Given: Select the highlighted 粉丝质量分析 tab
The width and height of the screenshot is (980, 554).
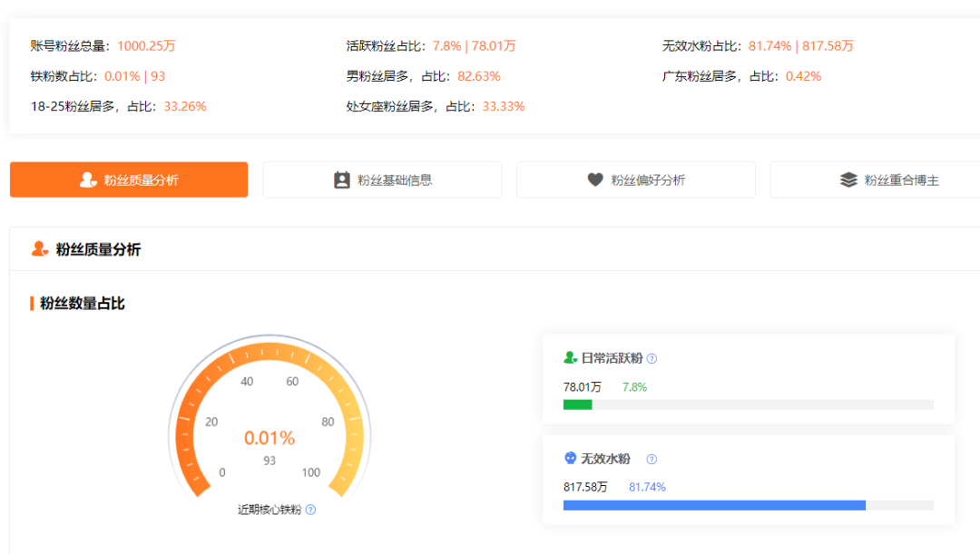Looking at the screenshot, I should pyautogui.click(x=128, y=180).
